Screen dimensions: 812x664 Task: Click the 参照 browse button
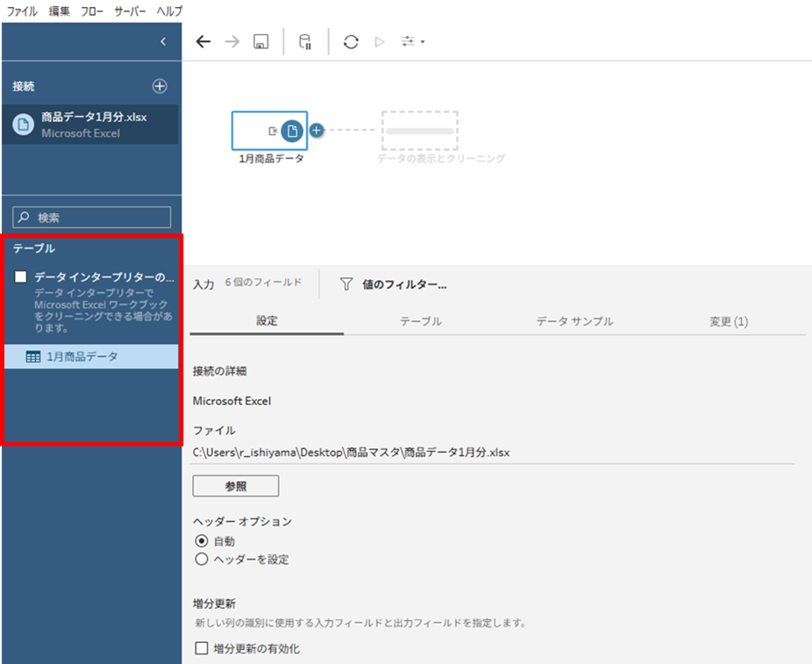(235, 486)
